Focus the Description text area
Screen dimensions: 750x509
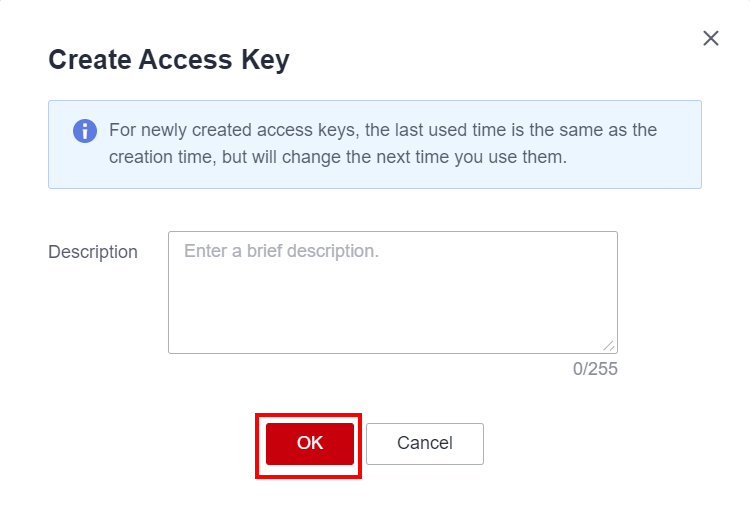tap(392, 292)
